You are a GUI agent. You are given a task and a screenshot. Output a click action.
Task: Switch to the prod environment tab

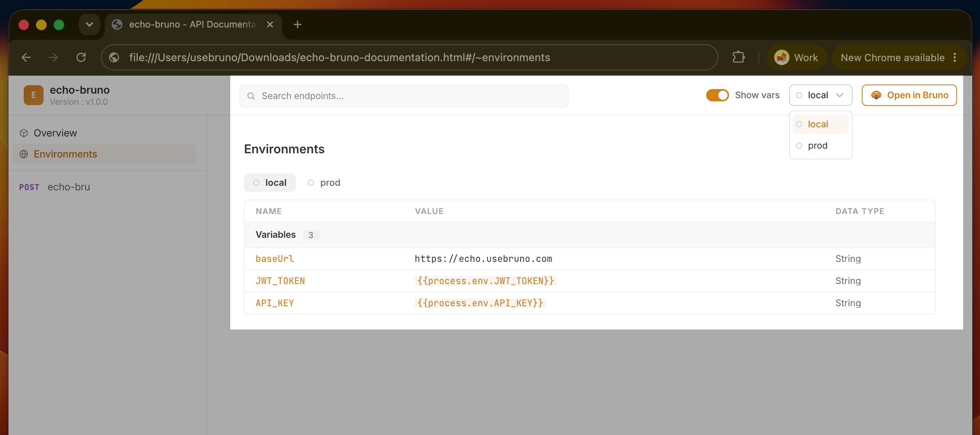(324, 183)
